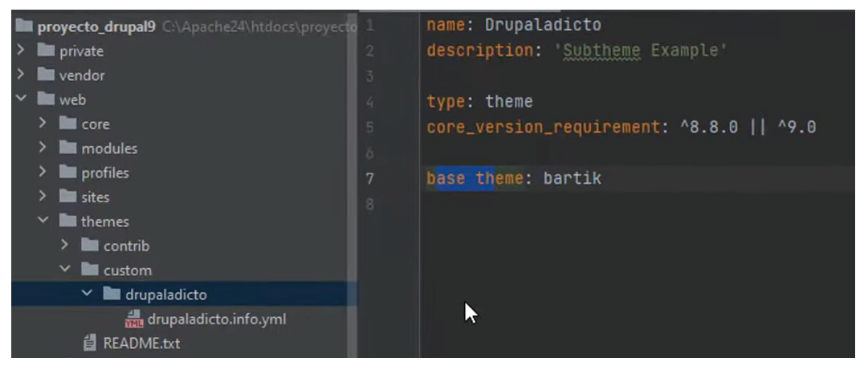Select the drupaladicto folder label
The image size is (868, 366).
[166, 295]
